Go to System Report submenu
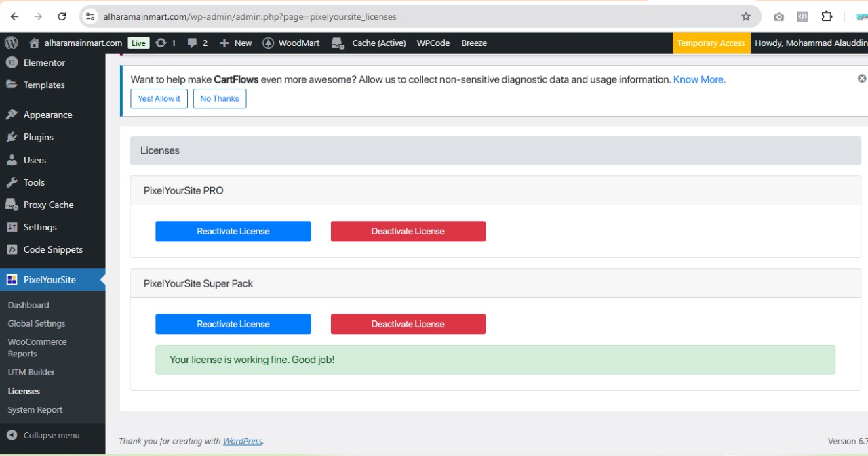Image resolution: width=868 pixels, height=456 pixels. (x=35, y=409)
